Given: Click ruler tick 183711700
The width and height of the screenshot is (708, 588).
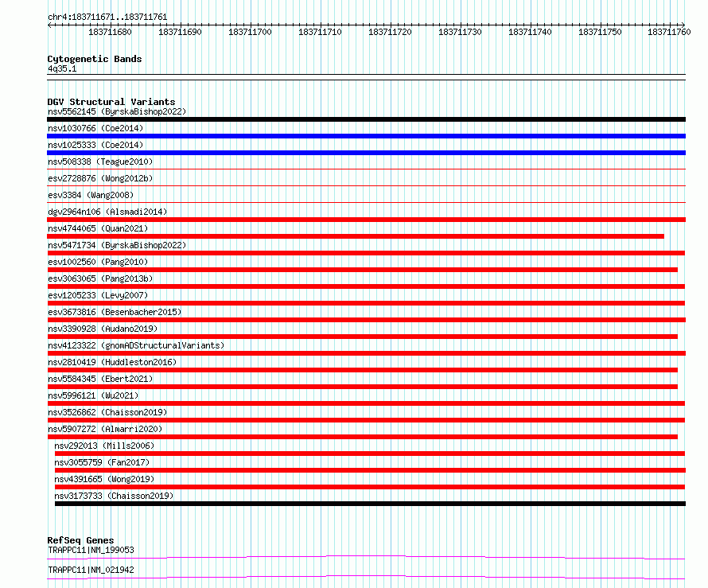Looking at the screenshot, I should click(250, 32).
